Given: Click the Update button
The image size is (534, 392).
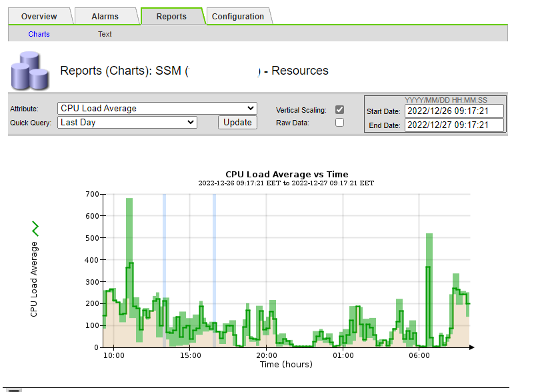Looking at the screenshot, I should tap(237, 122).
